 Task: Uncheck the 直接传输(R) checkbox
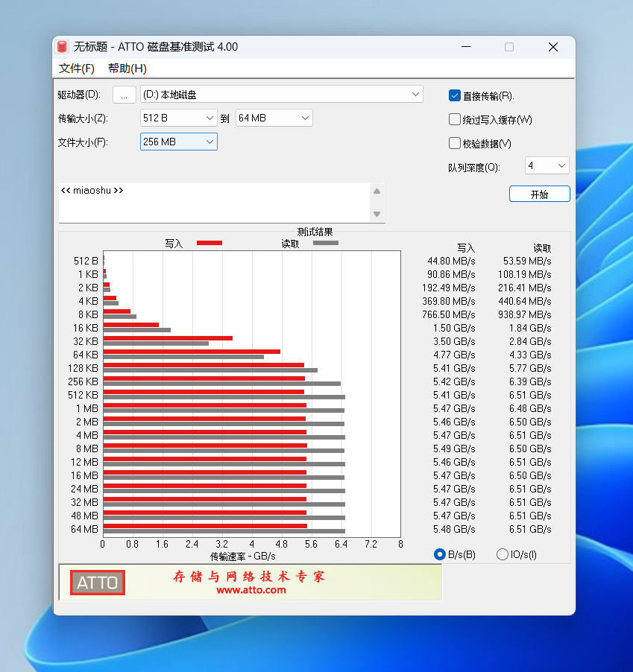pyautogui.click(x=455, y=95)
